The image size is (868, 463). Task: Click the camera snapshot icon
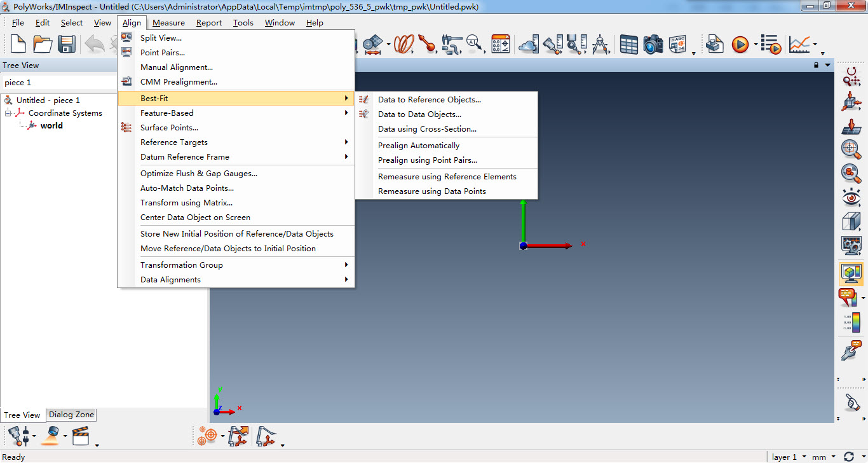[653, 44]
